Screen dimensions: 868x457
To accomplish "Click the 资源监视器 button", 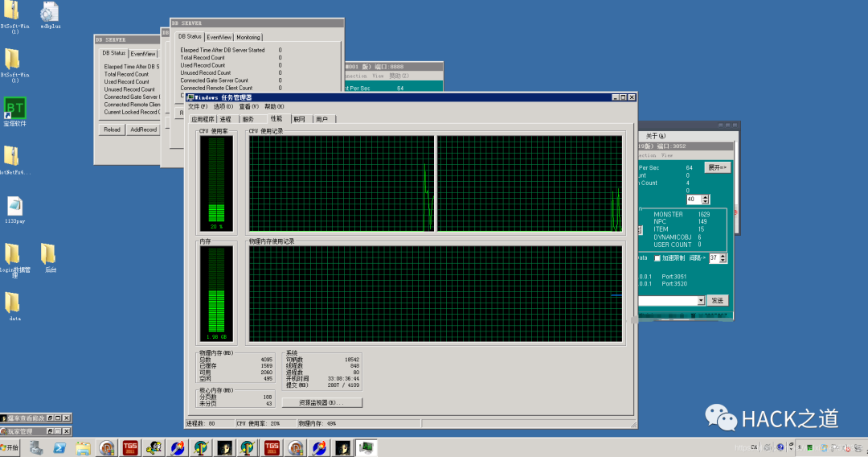I will pos(321,403).
